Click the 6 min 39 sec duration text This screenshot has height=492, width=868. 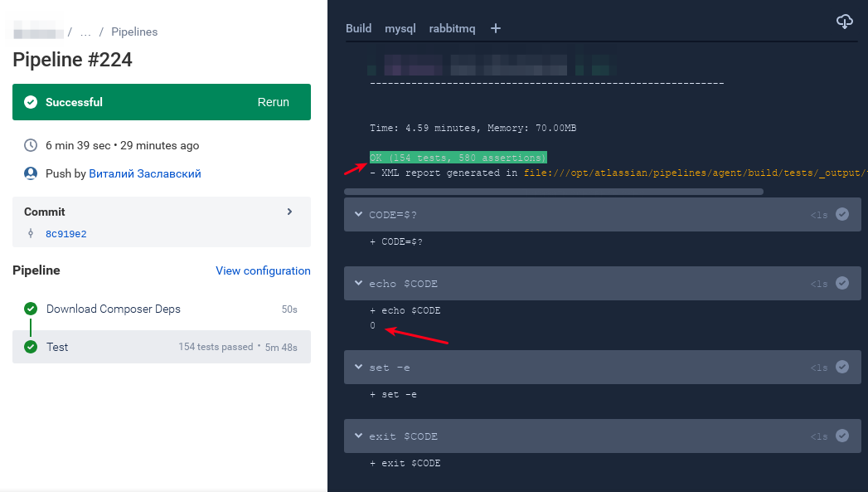78,145
